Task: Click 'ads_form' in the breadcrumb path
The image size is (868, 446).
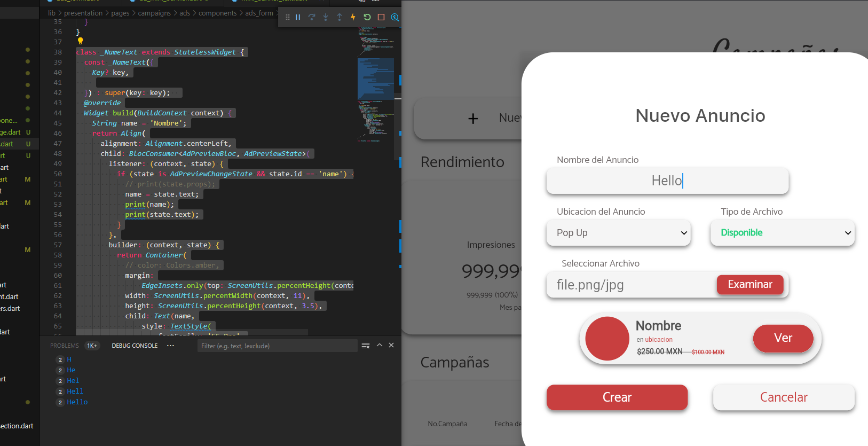Action: [259, 13]
